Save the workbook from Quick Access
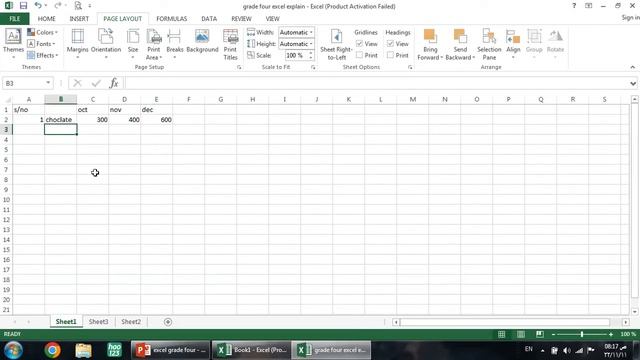Viewport: 640px width, 360px height. [x=23, y=6]
